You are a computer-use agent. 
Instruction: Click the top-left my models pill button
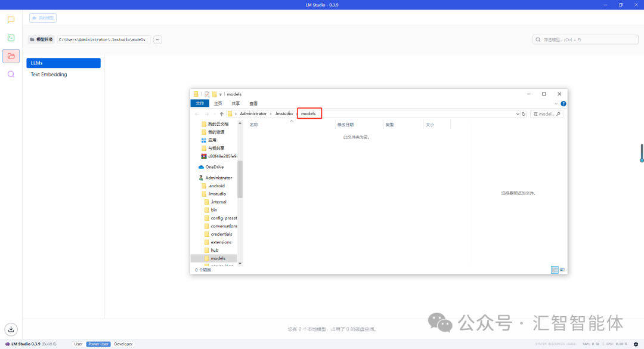(43, 18)
